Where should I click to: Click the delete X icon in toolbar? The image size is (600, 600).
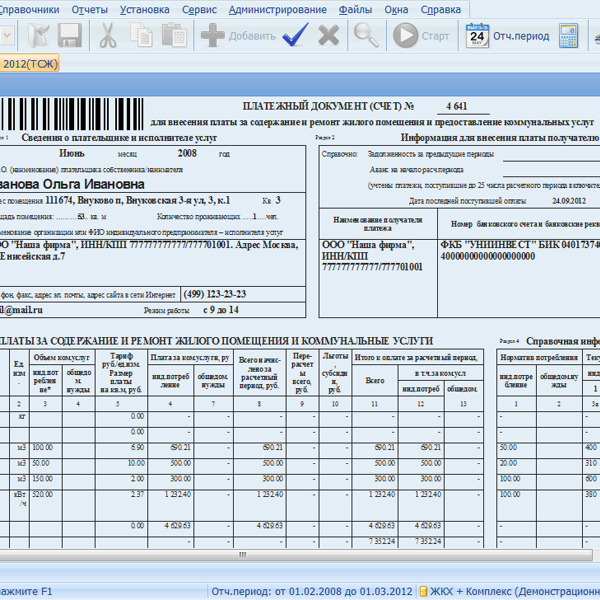point(328,36)
